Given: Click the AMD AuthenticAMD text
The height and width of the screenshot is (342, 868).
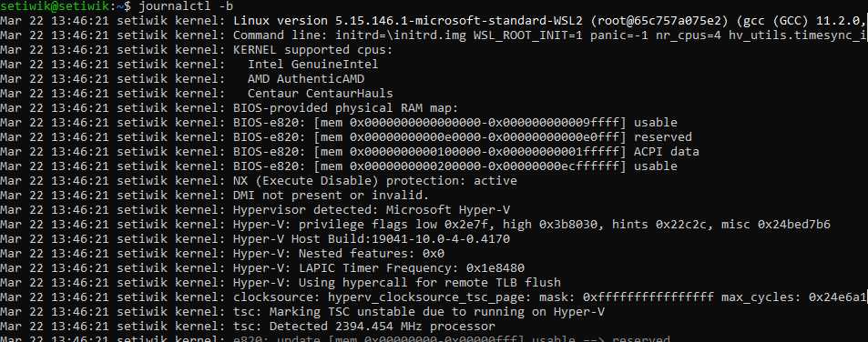Looking at the screenshot, I should pos(305,79).
